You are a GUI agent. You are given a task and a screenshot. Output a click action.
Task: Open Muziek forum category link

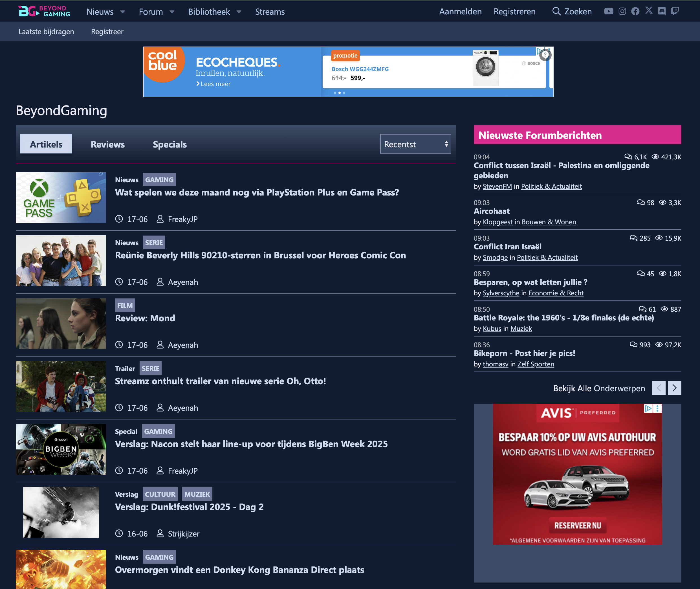coord(521,329)
